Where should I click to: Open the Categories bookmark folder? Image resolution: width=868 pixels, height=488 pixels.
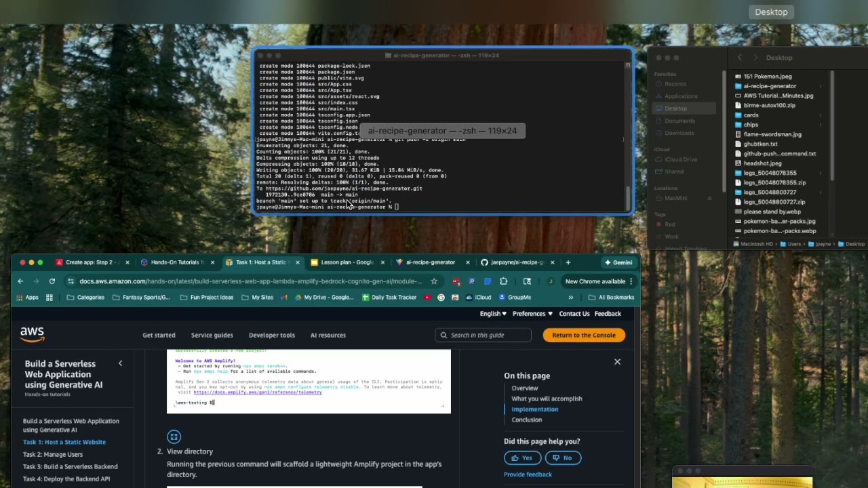point(85,298)
